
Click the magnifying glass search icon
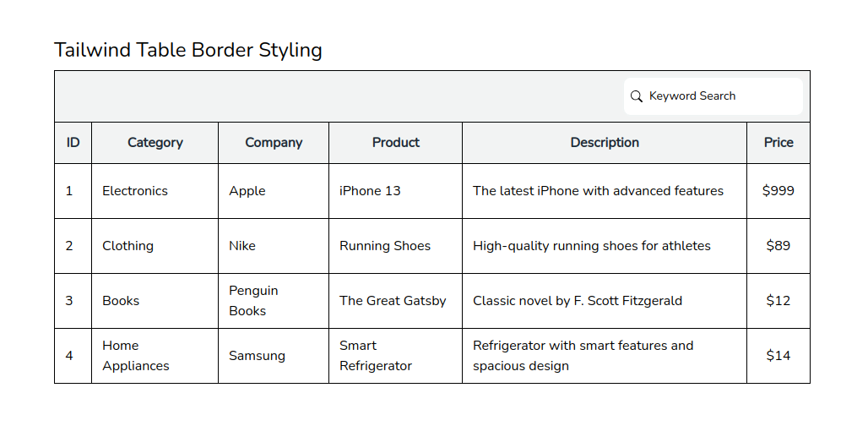637,96
